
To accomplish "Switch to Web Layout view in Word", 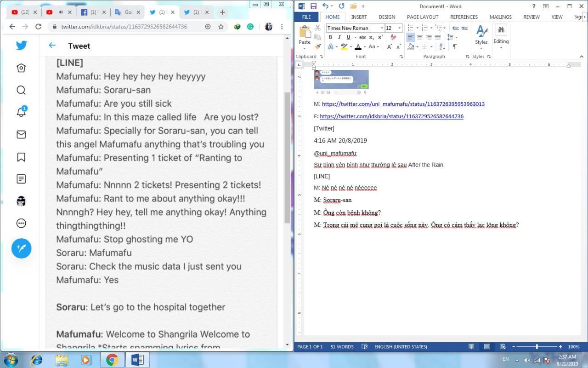I will (503, 346).
